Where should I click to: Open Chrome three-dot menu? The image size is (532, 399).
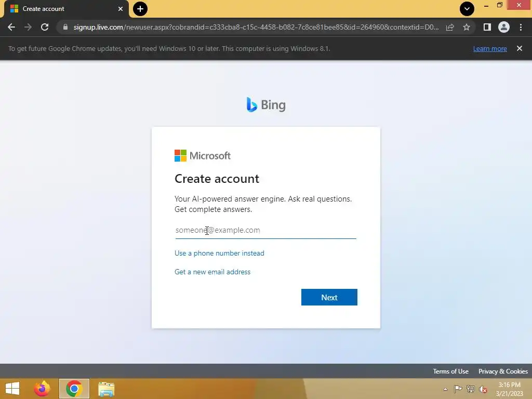[521, 27]
